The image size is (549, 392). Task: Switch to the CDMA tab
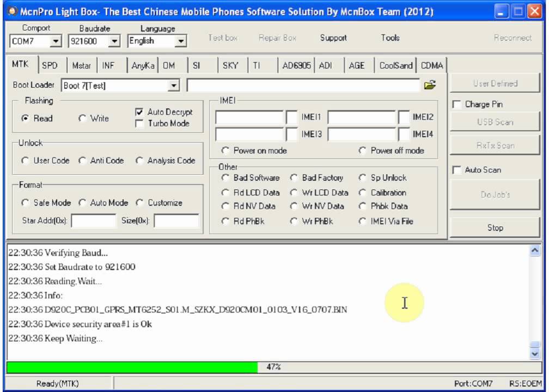coord(432,65)
